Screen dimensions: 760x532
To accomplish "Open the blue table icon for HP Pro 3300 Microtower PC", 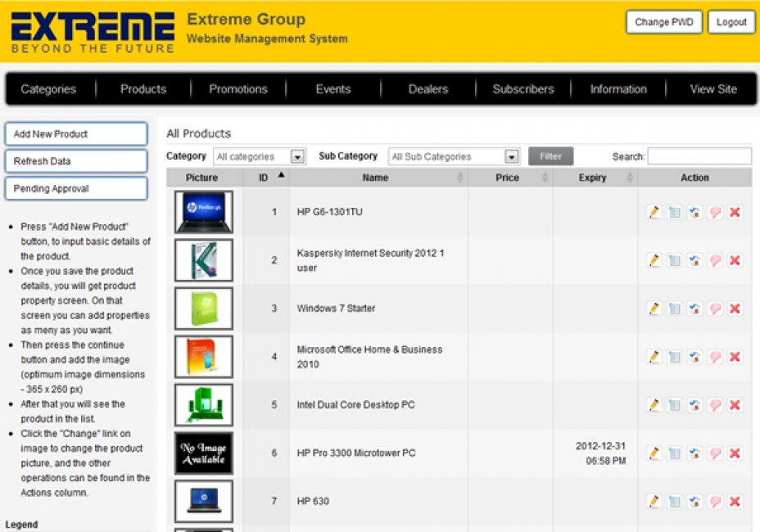I will [x=674, y=453].
